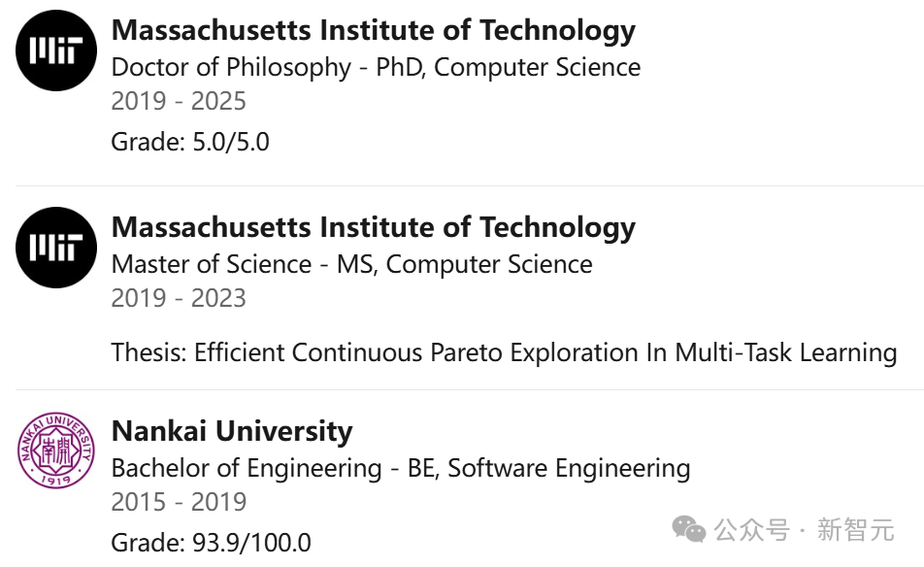Click the 'Software Engineering' text in the BE line
The height and width of the screenshot is (567, 924).
point(569,469)
